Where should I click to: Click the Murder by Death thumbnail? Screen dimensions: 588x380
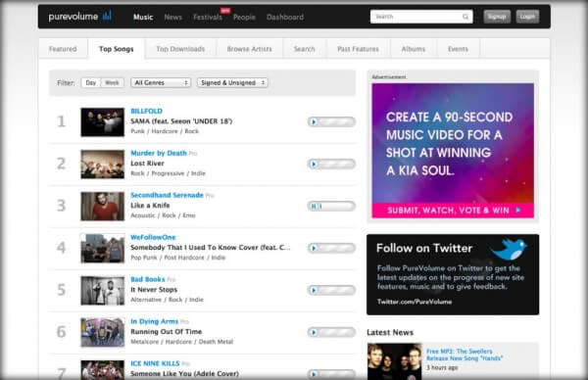click(102, 165)
